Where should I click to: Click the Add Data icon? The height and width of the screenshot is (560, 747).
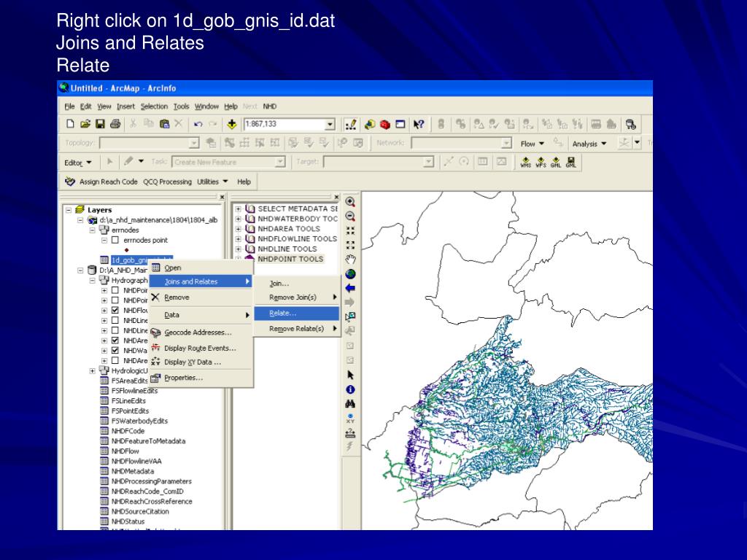(231, 124)
